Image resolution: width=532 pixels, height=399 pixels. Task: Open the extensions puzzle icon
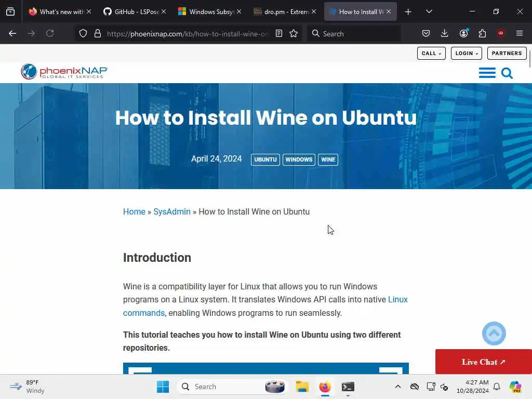point(482,33)
